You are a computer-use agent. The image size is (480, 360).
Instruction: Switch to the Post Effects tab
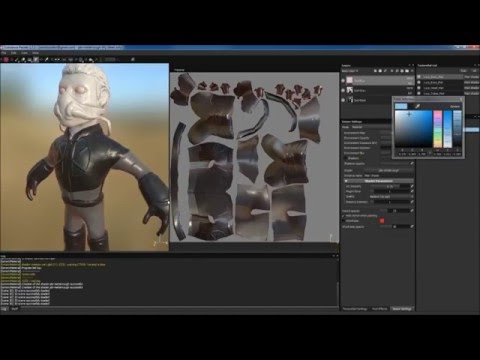tap(380, 309)
